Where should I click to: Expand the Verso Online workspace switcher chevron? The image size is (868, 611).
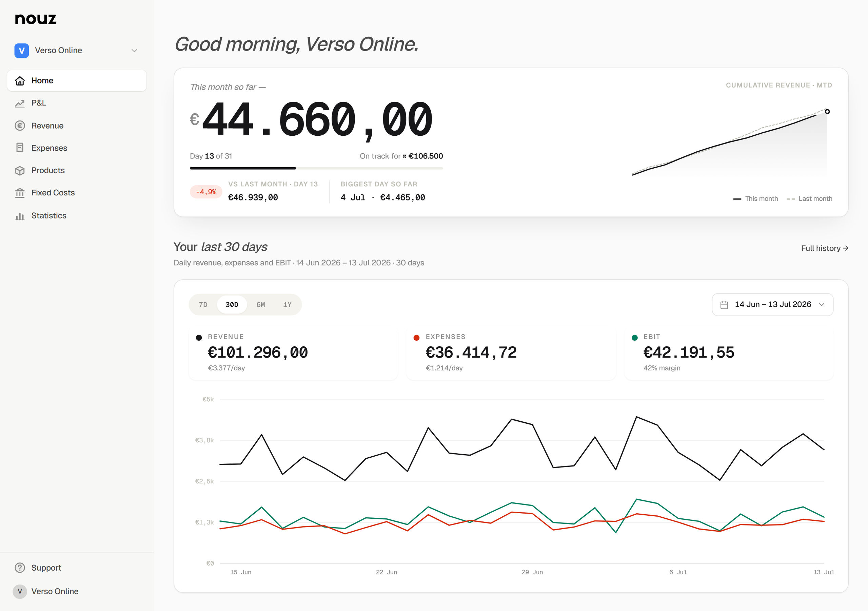[134, 51]
